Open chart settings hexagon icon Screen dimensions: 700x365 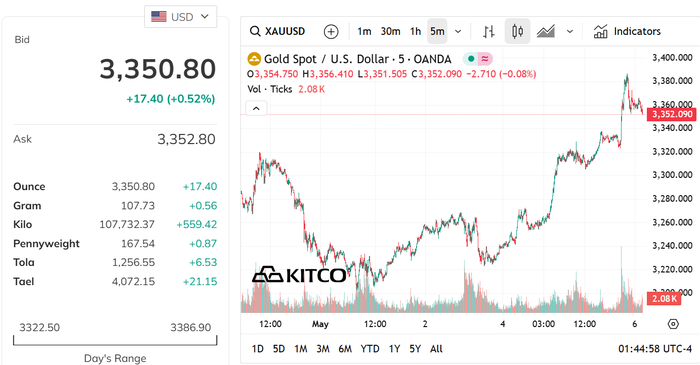[673, 324]
